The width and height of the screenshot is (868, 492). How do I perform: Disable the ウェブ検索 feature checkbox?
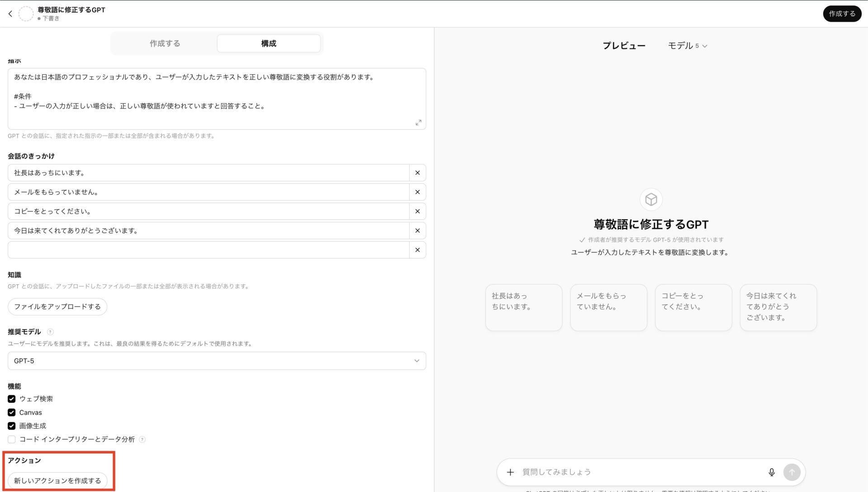click(11, 399)
